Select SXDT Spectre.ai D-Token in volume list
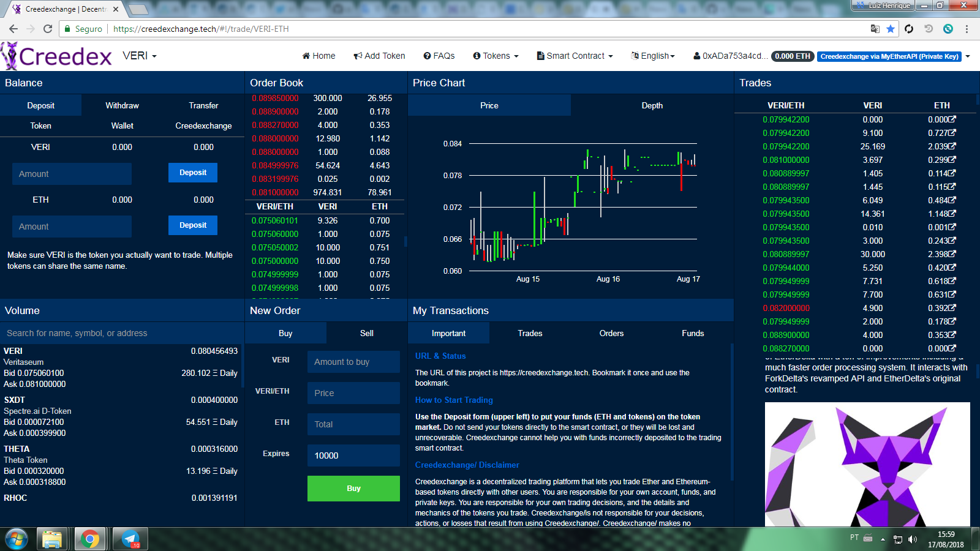Screen dimensions: 980x551 [x=121, y=416]
